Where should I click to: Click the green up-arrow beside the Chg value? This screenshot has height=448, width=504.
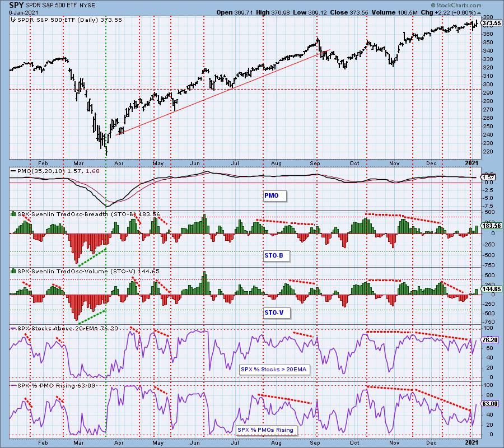pos(479,13)
